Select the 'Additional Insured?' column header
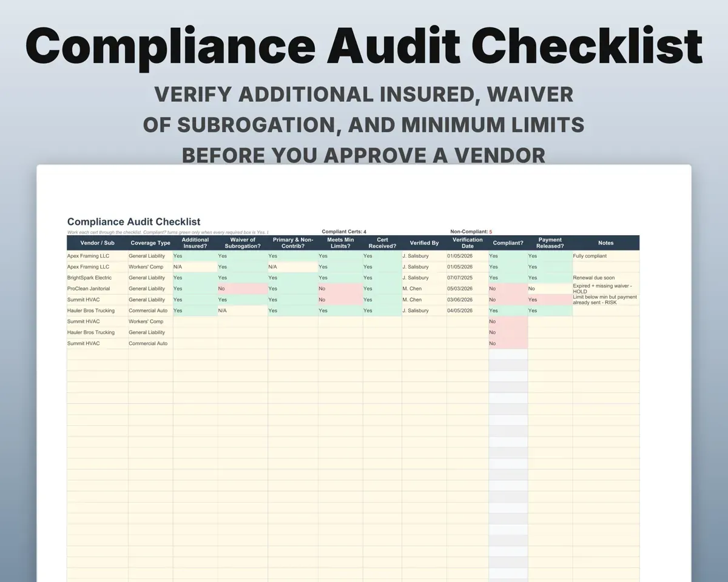 [x=195, y=243]
